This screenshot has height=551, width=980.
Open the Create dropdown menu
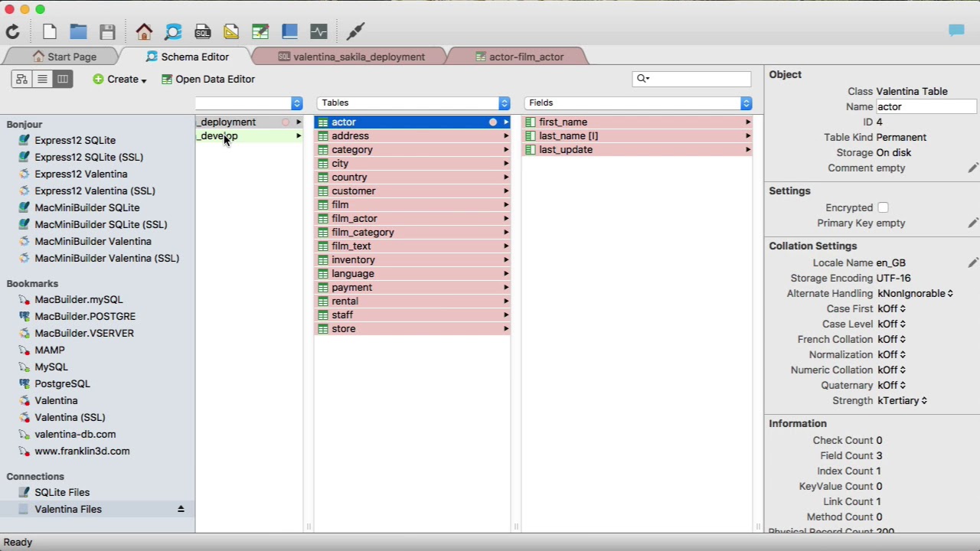click(x=119, y=79)
